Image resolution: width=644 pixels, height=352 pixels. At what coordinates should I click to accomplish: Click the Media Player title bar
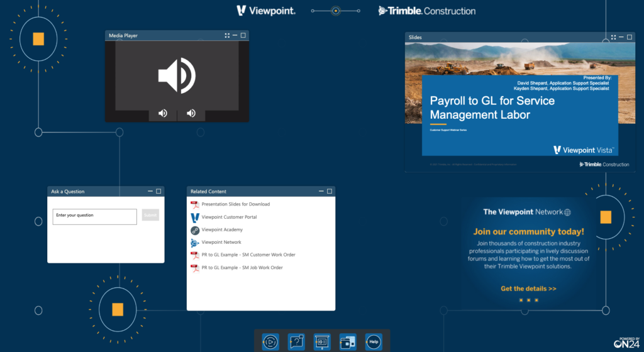pyautogui.click(x=177, y=36)
